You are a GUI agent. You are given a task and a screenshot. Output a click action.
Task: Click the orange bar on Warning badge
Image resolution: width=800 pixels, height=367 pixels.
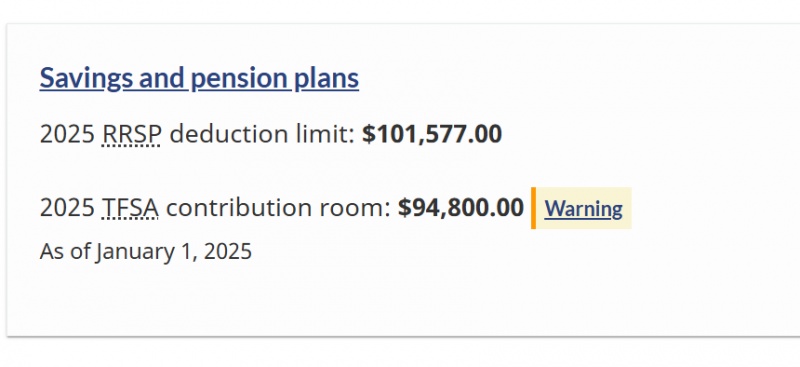[x=533, y=208]
